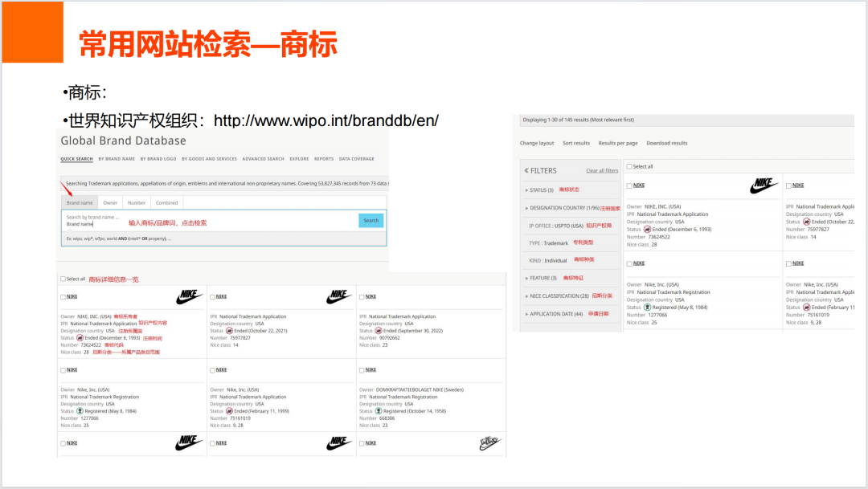Tick Select all in the results panel beside FILTERS
Screen dimensions: 868x489
(629, 166)
